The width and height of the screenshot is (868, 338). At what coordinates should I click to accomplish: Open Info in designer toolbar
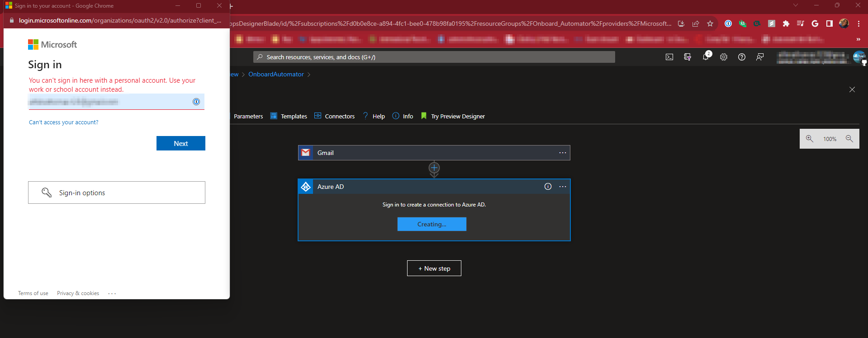[x=403, y=116]
